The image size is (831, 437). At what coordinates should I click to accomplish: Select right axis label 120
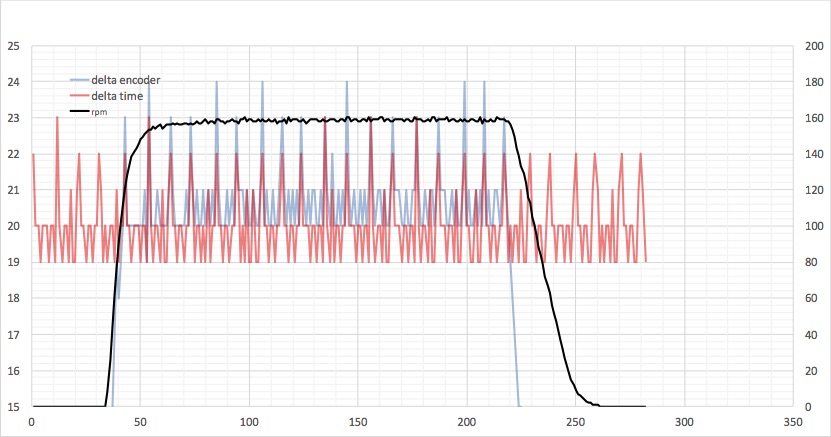(x=814, y=190)
